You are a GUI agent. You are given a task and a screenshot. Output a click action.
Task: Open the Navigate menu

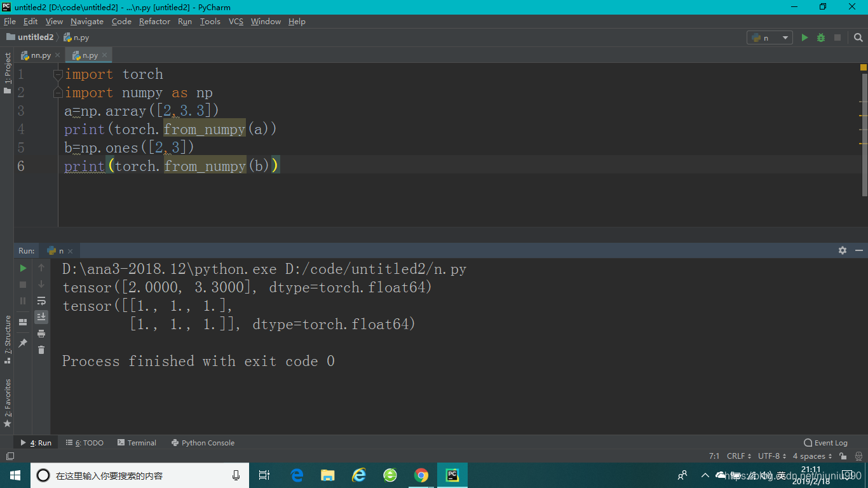(87, 22)
